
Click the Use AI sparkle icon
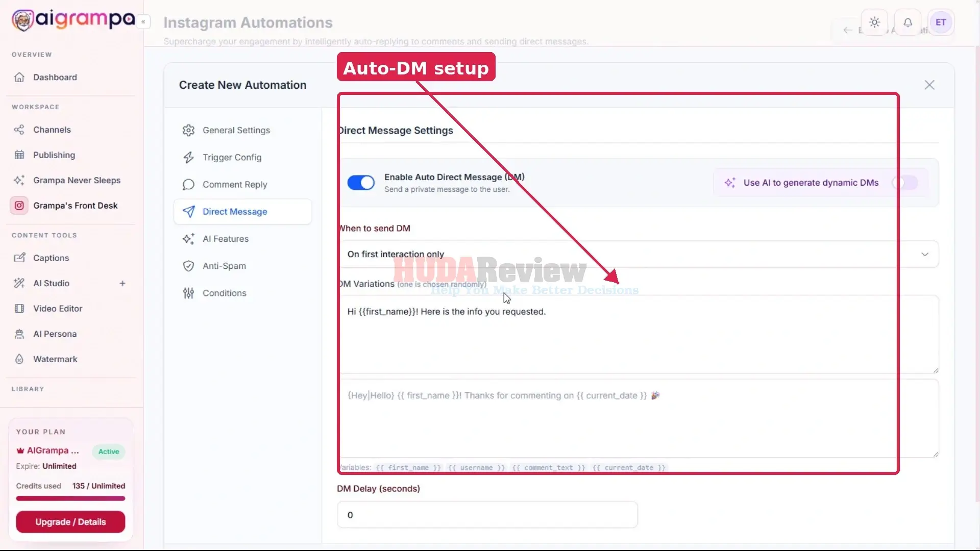click(730, 183)
